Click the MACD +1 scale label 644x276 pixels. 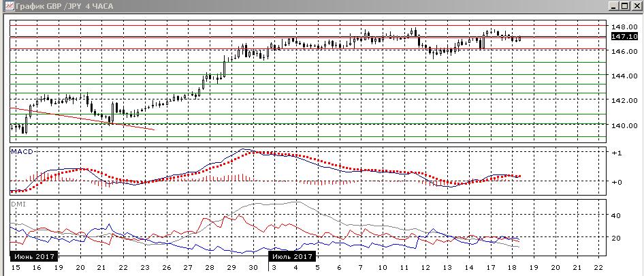click(616, 153)
